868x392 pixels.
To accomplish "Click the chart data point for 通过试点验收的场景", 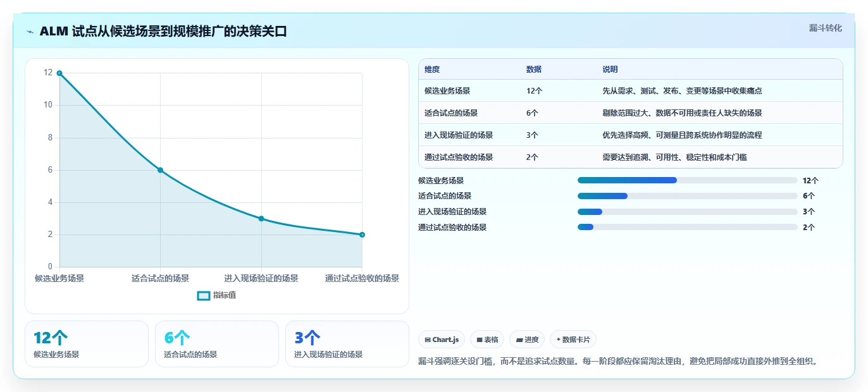I will (362, 235).
